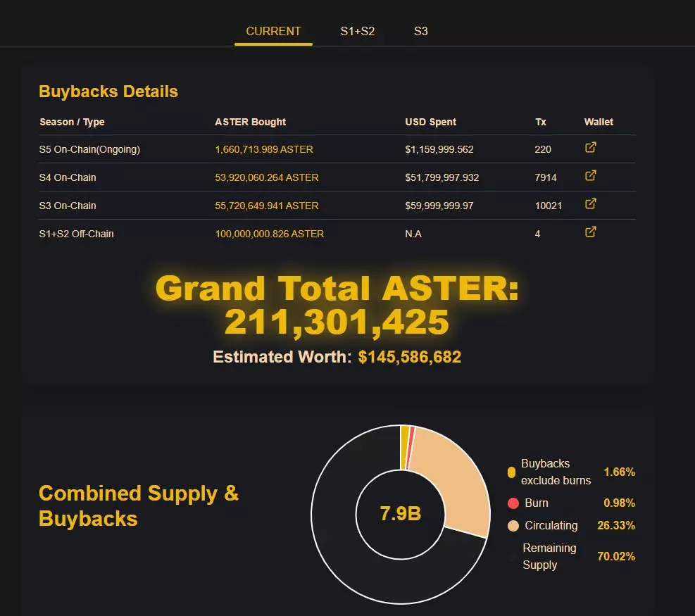Click the 53,920,060.264 ASTER amount
This screenshot has width=695, height=616.
click(x=266, y=177)
